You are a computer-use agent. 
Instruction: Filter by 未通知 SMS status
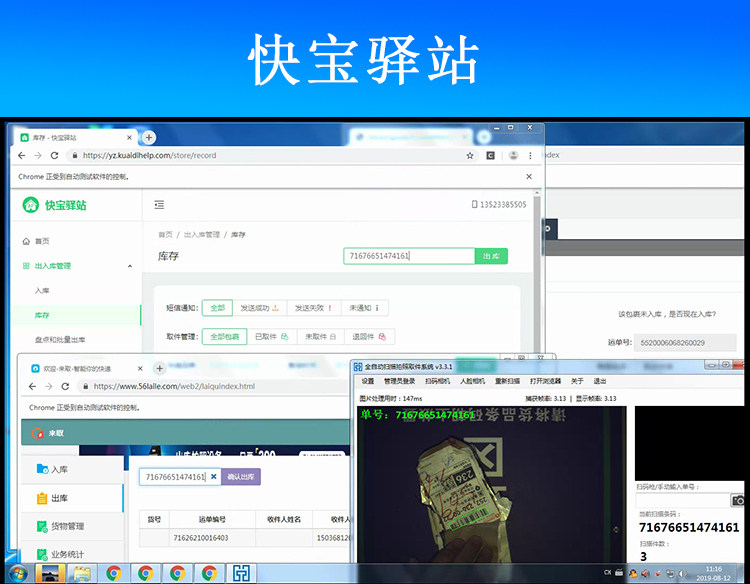(x=364, y=308)
